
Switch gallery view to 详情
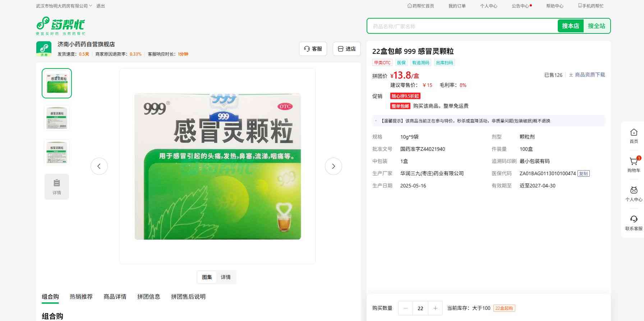click(x=226, y=277)
